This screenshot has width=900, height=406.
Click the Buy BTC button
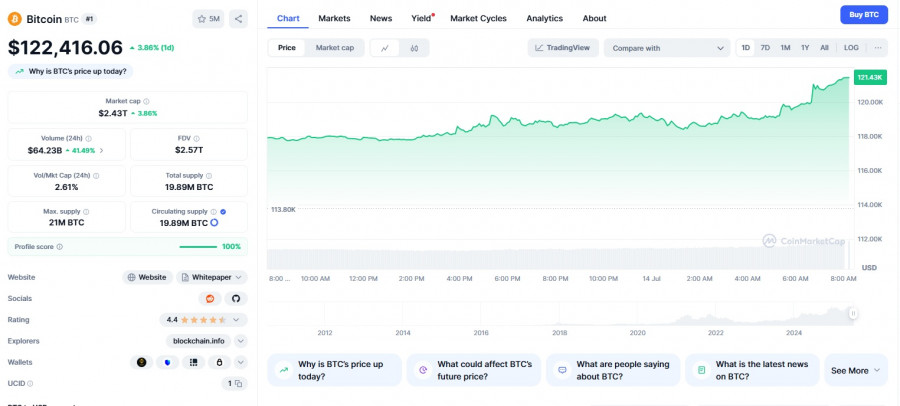864,15
